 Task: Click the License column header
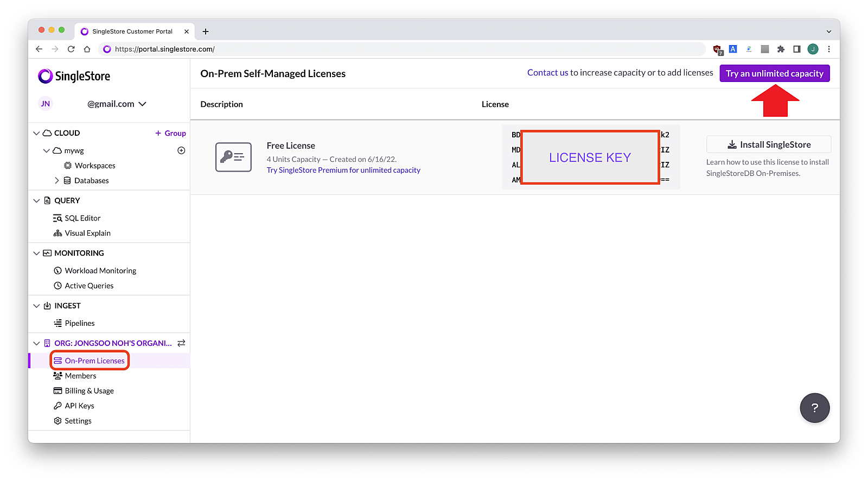495,104
